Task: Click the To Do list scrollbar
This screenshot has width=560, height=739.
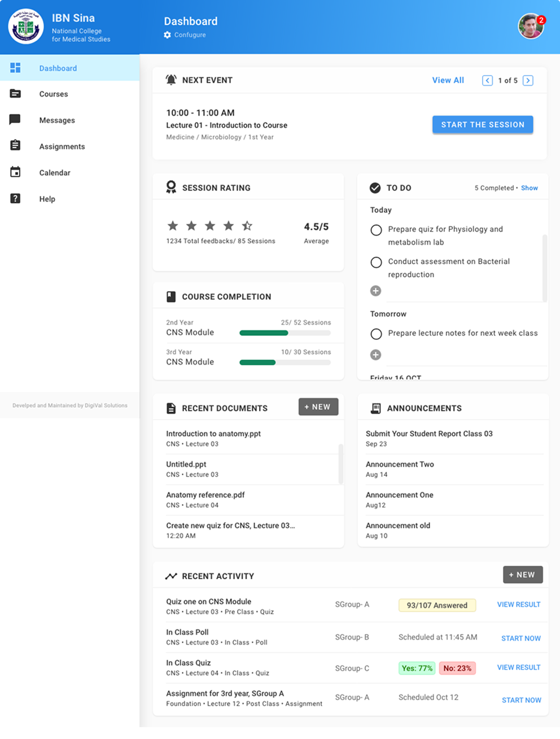Action: 545,268
